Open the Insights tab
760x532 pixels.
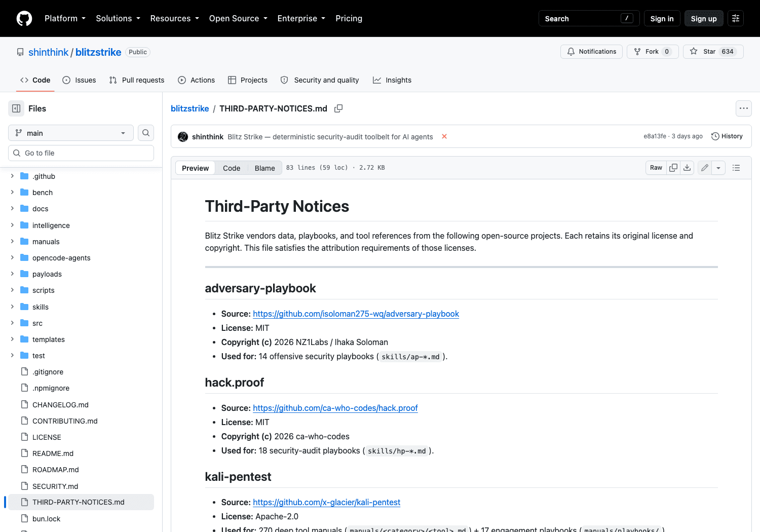[x=392, y=80]
